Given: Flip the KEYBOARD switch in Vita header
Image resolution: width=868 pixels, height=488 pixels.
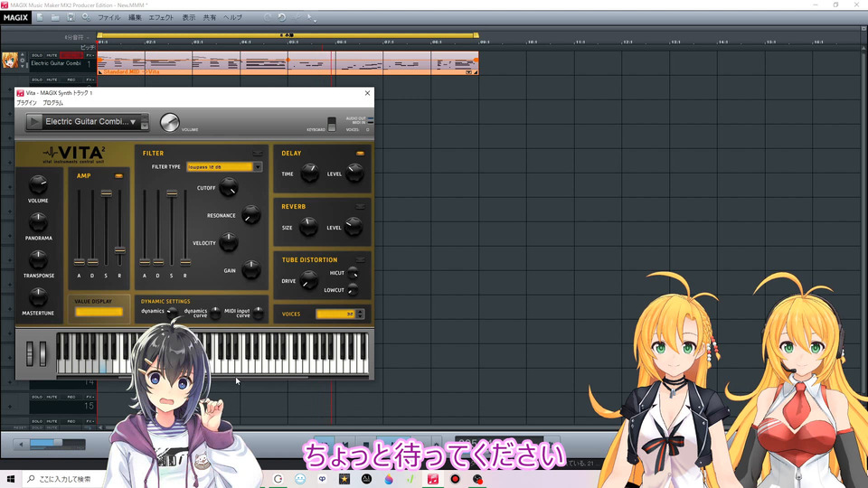Looking at the screenshot, I should click(332, 124).
